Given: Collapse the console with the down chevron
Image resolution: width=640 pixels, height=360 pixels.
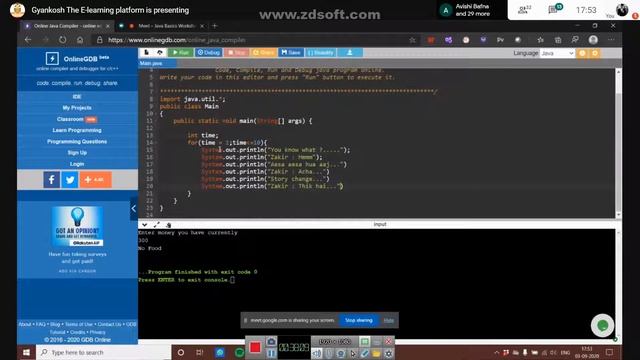Looking at the screenshot, I should [144, 225].
